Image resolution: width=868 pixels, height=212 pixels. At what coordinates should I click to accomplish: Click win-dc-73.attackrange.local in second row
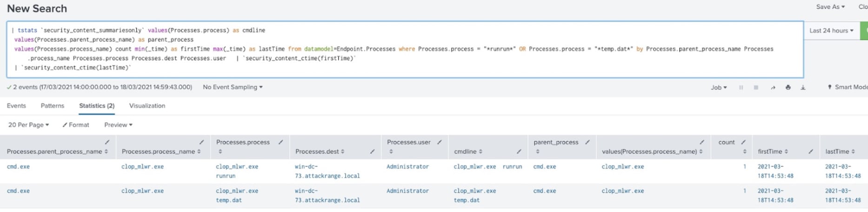[x=327, y=195]
